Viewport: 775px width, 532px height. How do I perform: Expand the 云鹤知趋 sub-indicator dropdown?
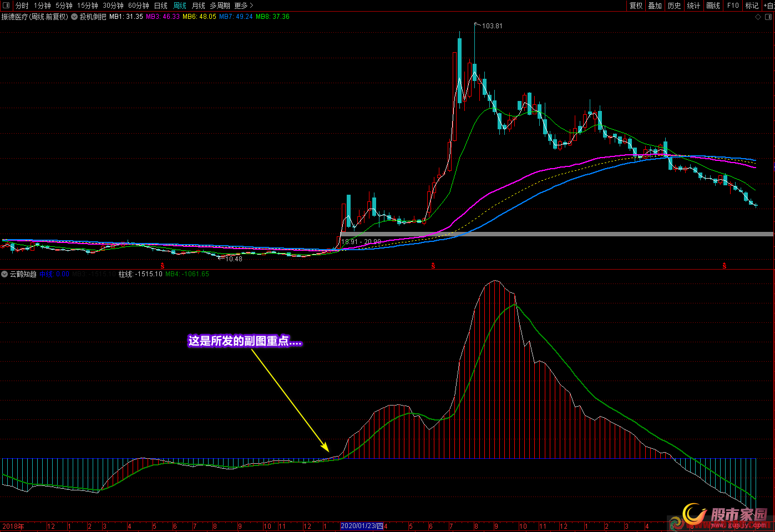coord(5,274)
